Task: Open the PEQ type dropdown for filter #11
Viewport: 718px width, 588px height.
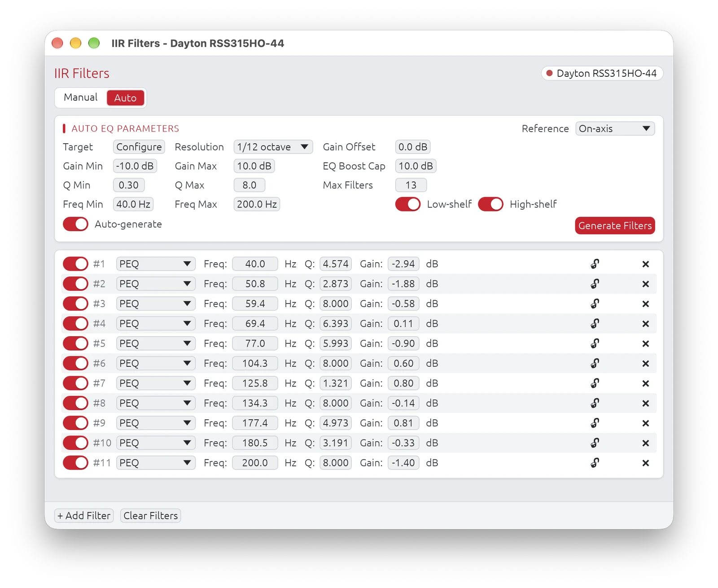Action: point(156,463)
